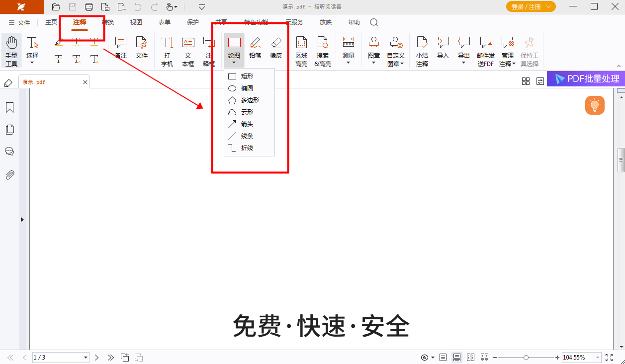Enable continuous page view mode

[x=456, y=358]
